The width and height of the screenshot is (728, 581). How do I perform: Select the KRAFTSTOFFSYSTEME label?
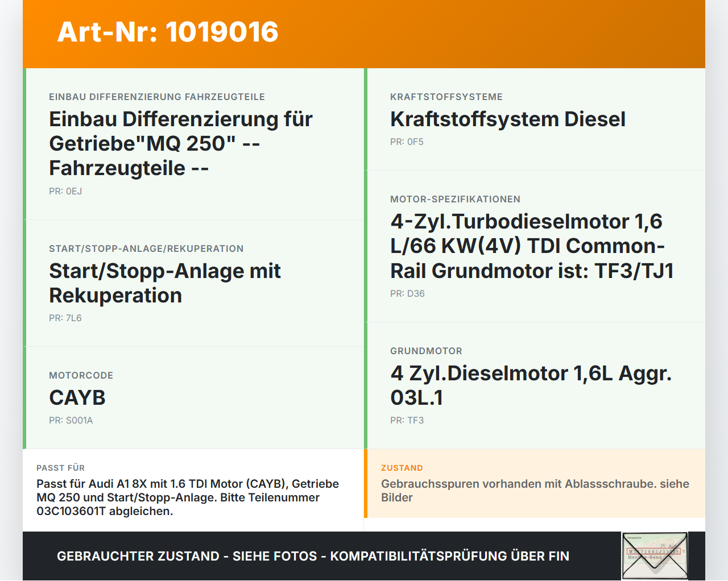446,97
